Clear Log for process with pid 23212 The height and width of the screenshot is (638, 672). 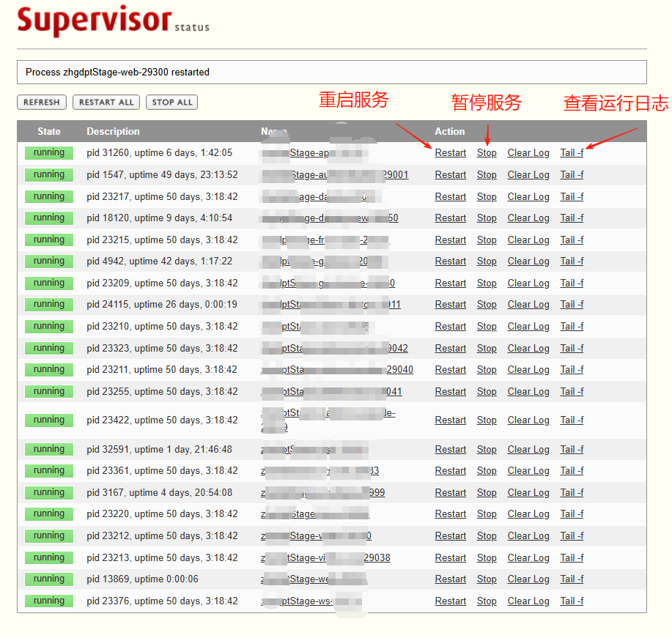[528, 535]
